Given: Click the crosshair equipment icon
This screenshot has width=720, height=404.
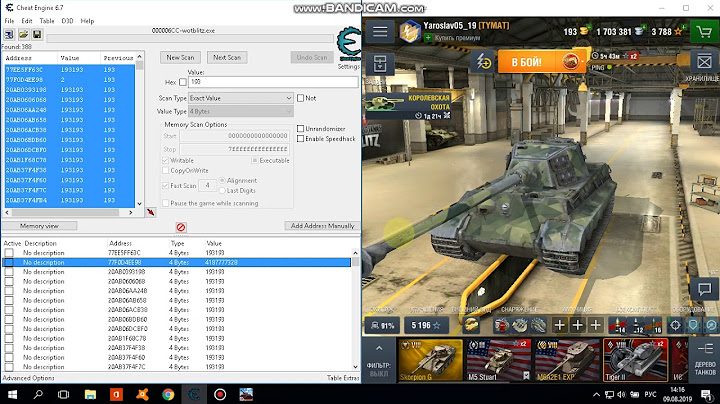Looking at the screenshot, I should point(675,325).
